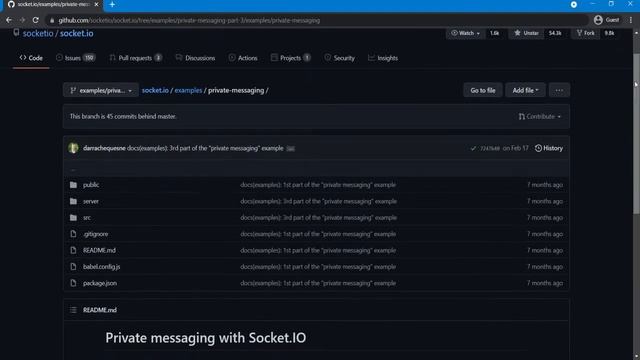Click examples in the breadcrumb path
The height and width of the screenshot is (360, 640).
(188, 91)
